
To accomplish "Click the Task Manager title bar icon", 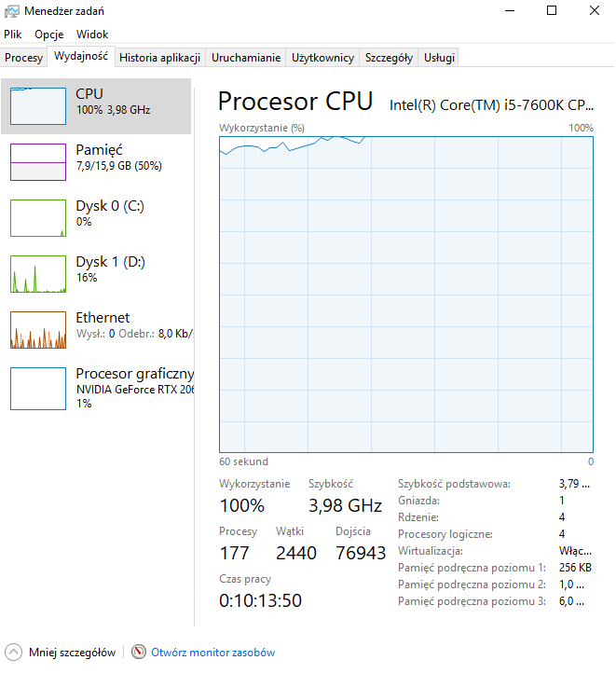I will coord(11,11).
